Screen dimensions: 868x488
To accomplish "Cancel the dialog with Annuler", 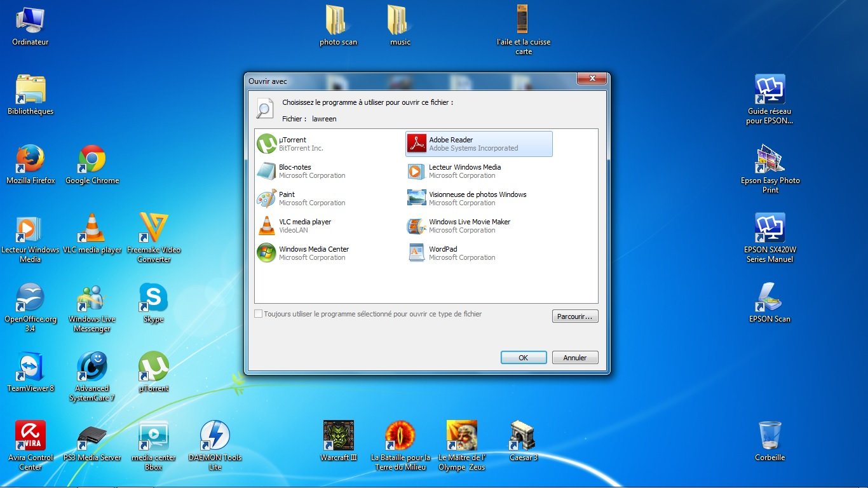I will pyautogui.click(x=575, y=358).
